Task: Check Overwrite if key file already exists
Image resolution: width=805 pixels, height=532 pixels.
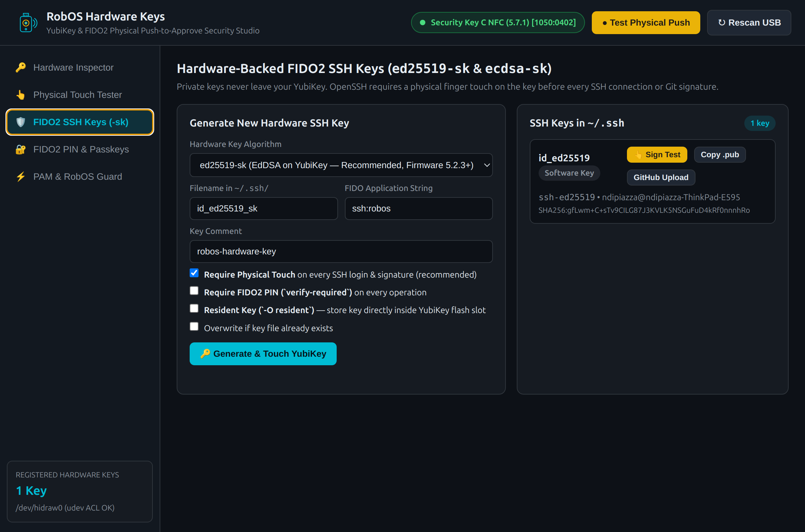Action: 194,326
